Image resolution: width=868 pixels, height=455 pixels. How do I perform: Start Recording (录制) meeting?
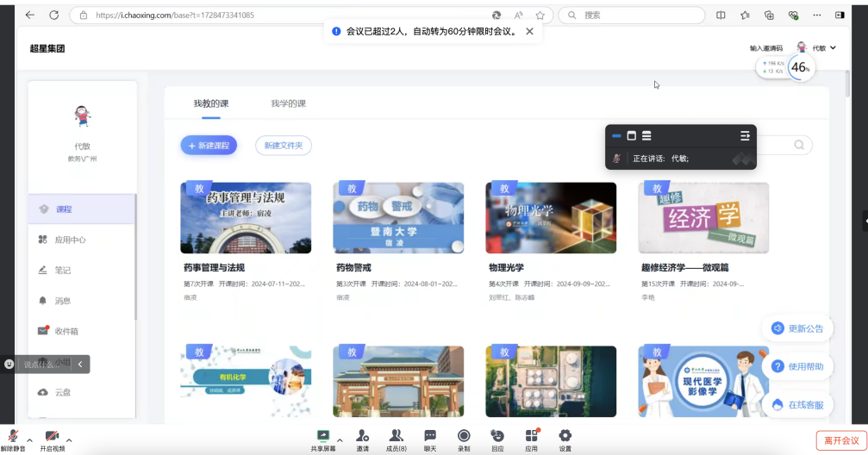[464, 436]
